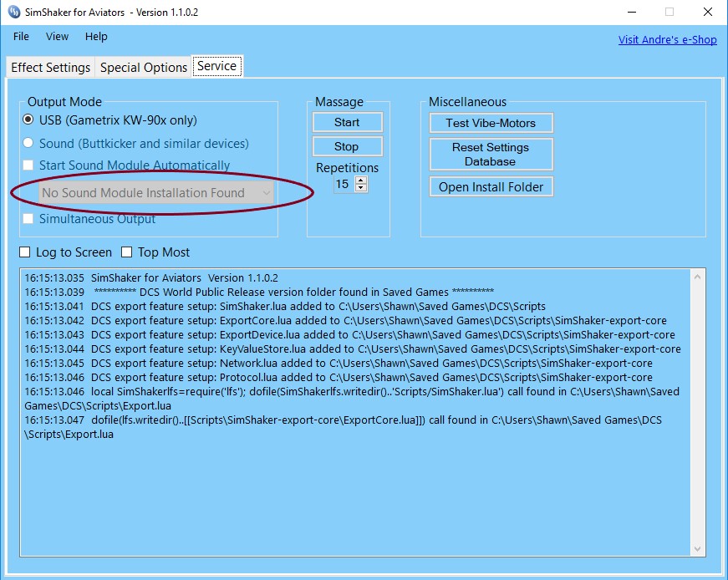Click log line starting 'local SimShakerlfs=require'
728x580 pixels.
tap(352, 399)
